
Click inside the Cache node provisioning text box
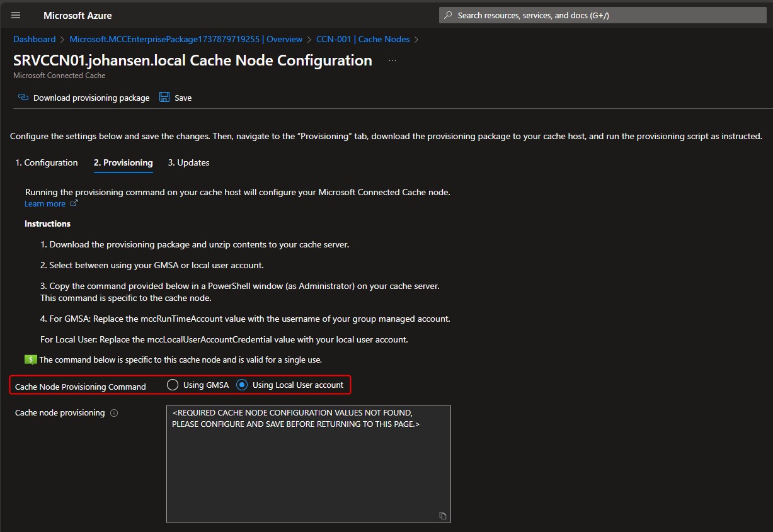[x=309, y=464]
